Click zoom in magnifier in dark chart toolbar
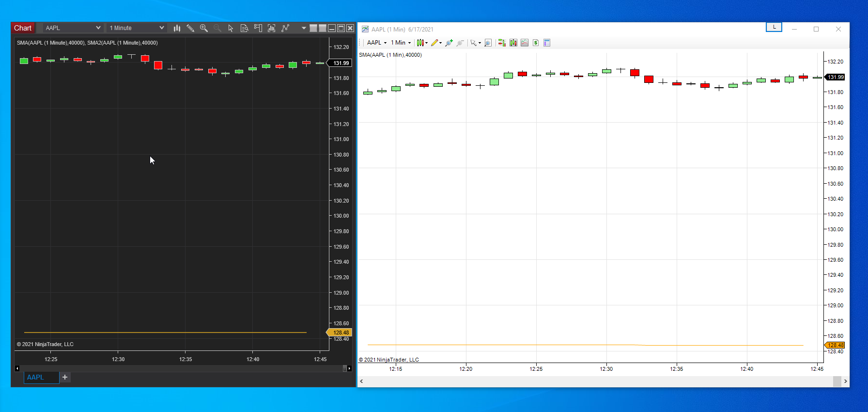Screen dimensions: 868x412 pos(204,28)
